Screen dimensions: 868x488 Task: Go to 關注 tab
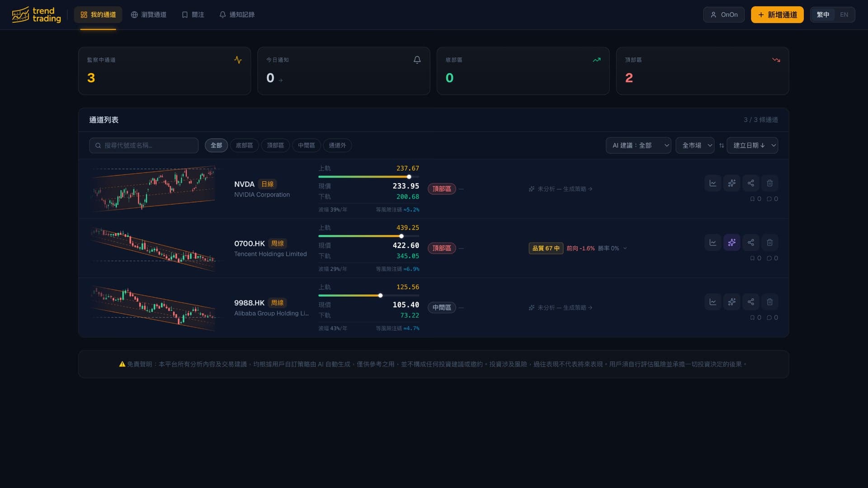(x=193, y=14)
